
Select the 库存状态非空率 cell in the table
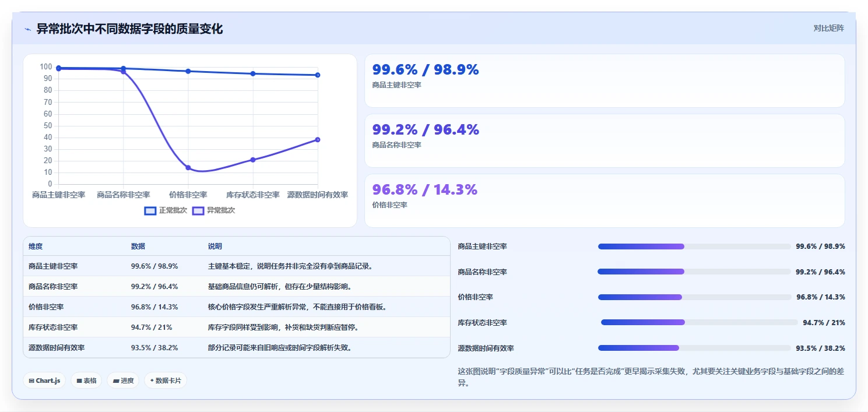pos(53,328)
